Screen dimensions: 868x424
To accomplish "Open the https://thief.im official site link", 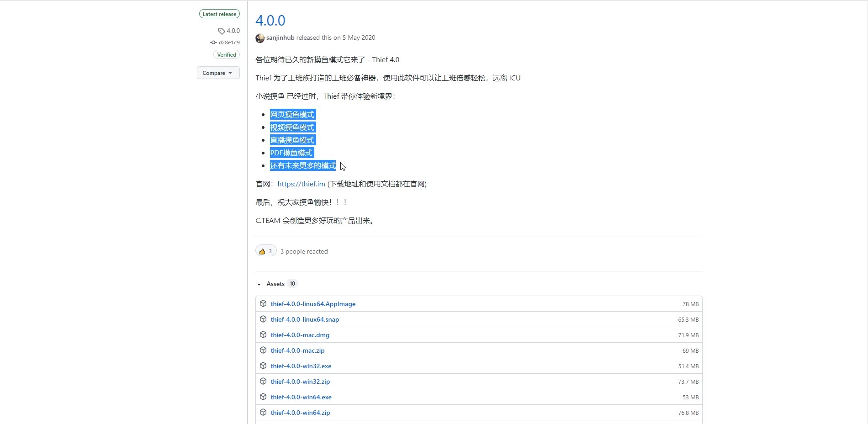I will [x=301, y=184].
